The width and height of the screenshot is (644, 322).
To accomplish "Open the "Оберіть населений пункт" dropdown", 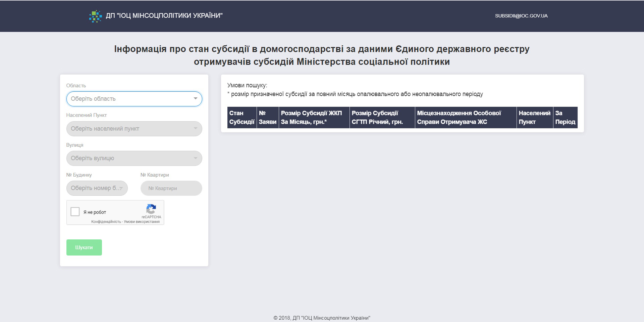I will [x=134, y=129].
